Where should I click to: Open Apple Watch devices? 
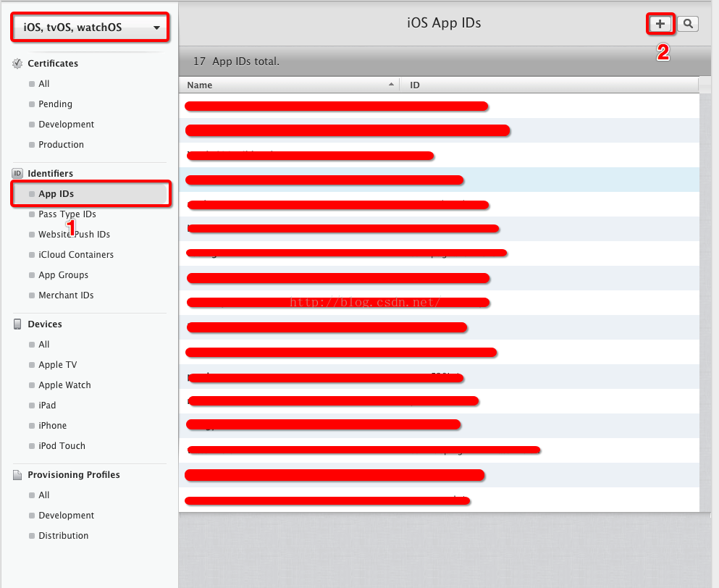pyautogui.click(x=64, y=385)
